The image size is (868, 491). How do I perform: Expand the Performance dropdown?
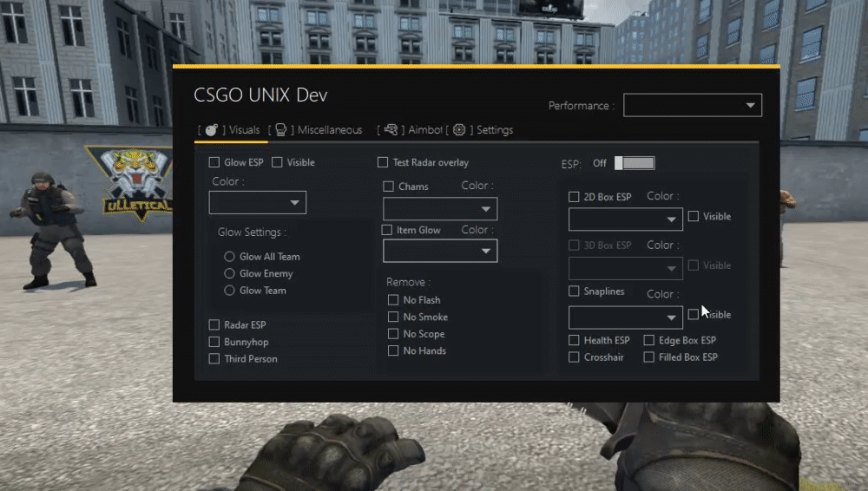pos(693,105)
